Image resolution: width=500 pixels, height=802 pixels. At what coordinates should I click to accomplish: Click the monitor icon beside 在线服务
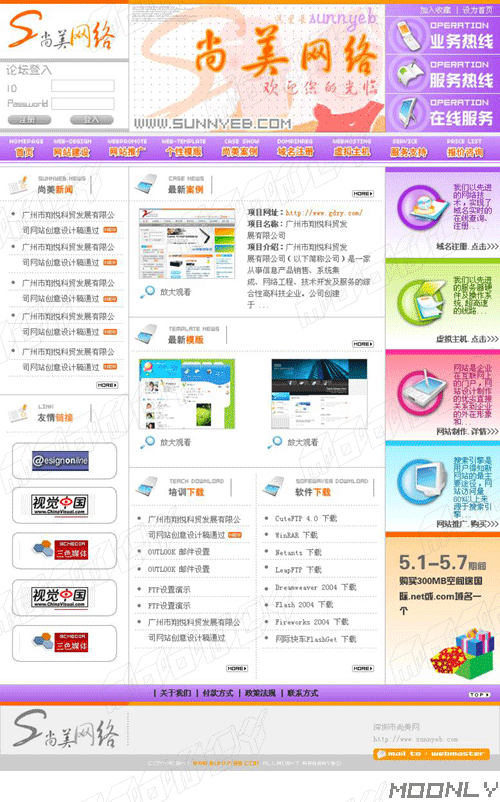pos(410,112)
